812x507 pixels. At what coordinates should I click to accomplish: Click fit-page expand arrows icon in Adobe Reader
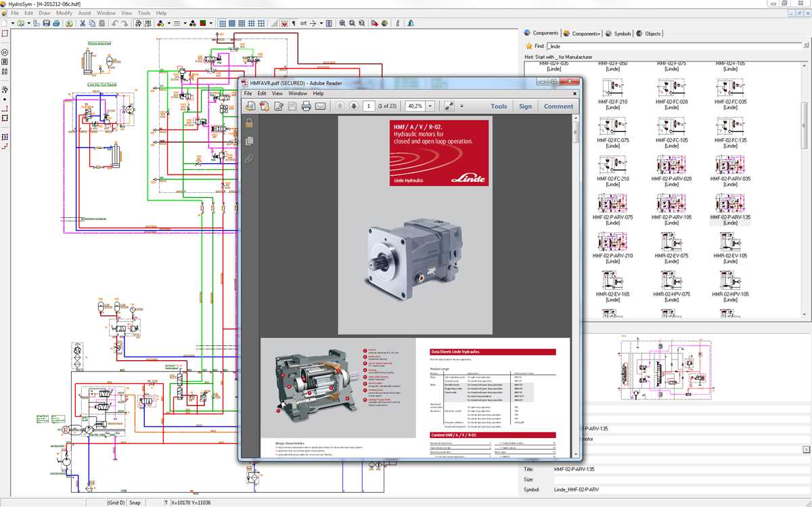tap(449, 106)
